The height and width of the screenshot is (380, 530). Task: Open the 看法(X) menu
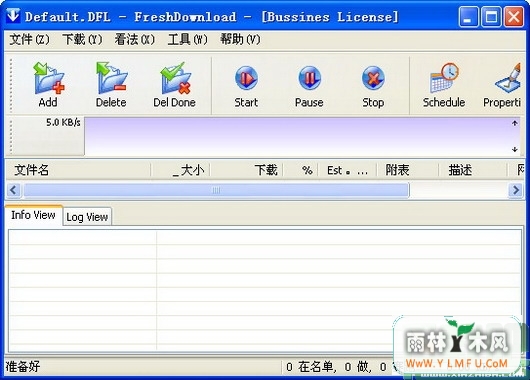(135, 40)
